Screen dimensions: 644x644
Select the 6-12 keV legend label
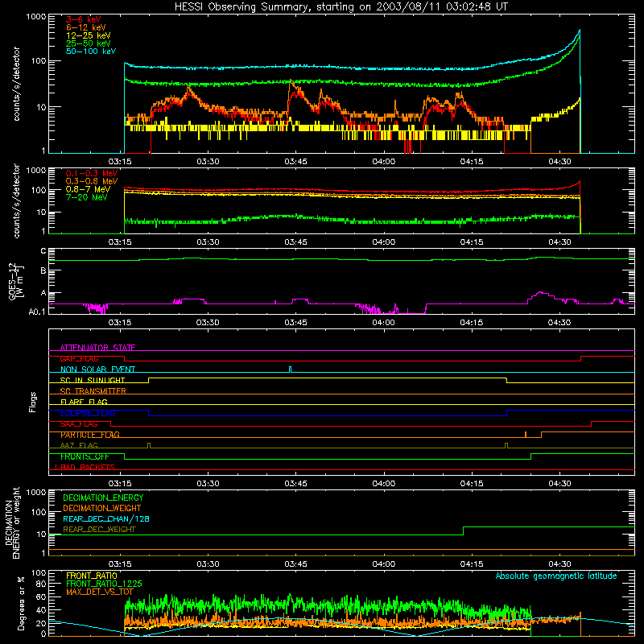(x=85, y=27)
